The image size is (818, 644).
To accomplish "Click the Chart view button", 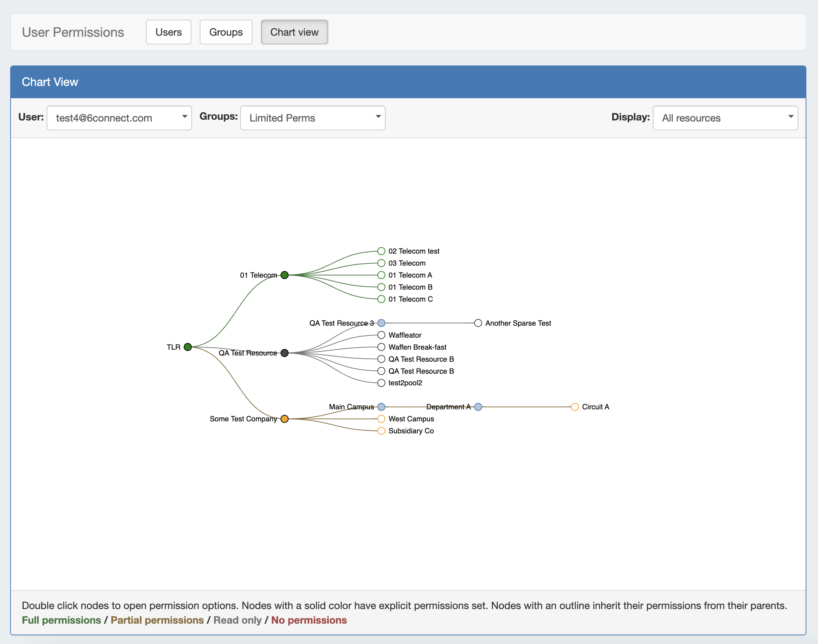I will [294, 32].
